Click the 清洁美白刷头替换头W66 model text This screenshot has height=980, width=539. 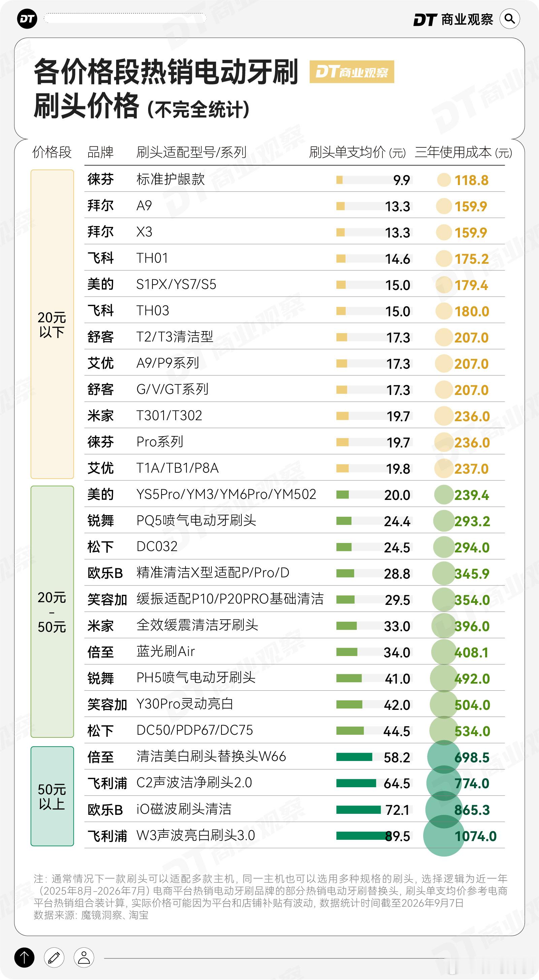click(x=211, y=756)
